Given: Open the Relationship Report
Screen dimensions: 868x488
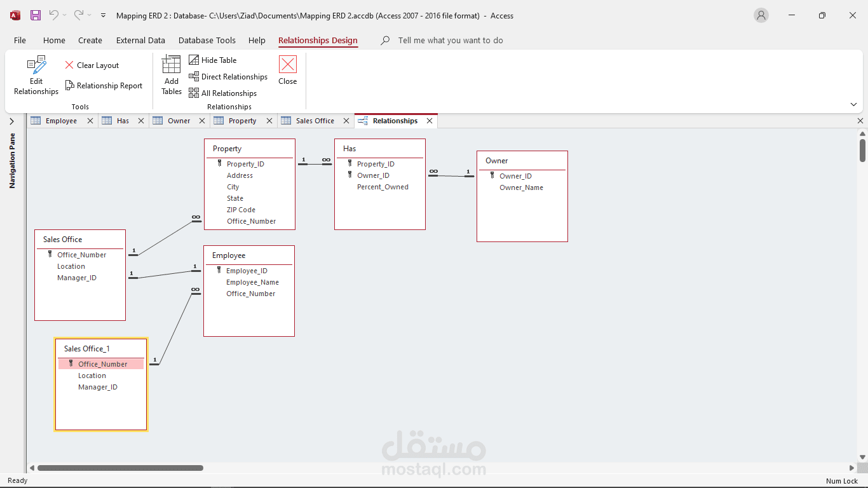Looking at the screenshot, I should [x=104, y=86].
